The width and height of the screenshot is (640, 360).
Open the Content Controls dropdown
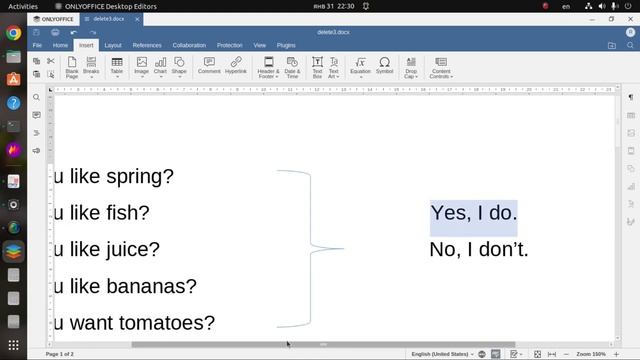point(441,67)
